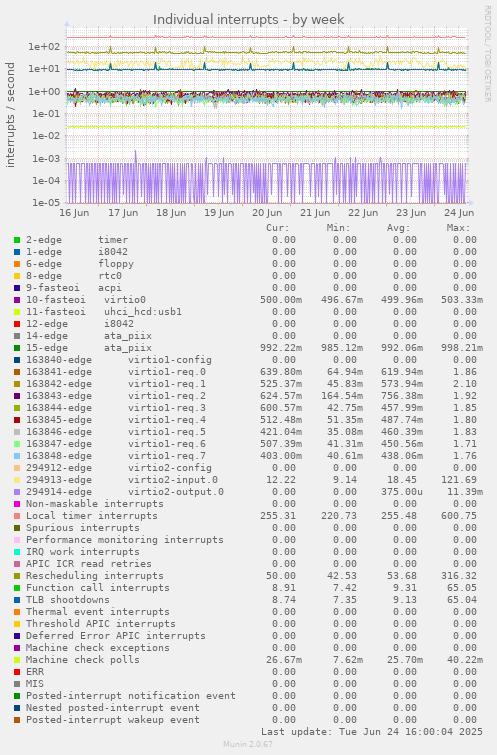Click the 'Threshold APIC interrupts' label
Image resolution: width=497 pixels, height=755 pixels.
(x=101, y=624)
